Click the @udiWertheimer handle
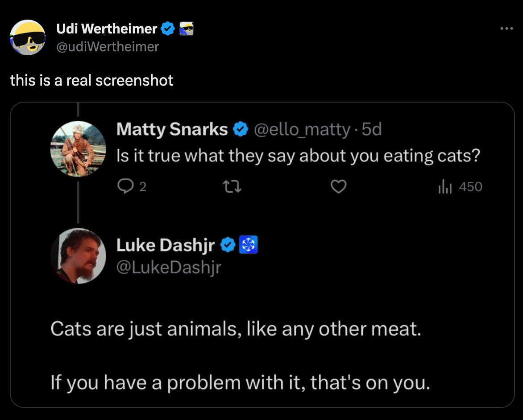The width and height of the screenshot is (523, 420). [x=108, y=46]
